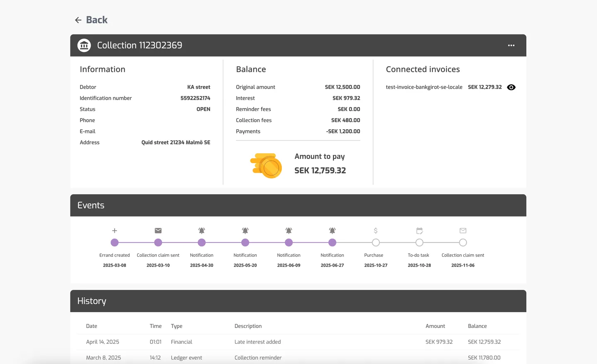Click the bell icon above the 2025-06-27 notification

pyautogui.click(x=332, y=231)
